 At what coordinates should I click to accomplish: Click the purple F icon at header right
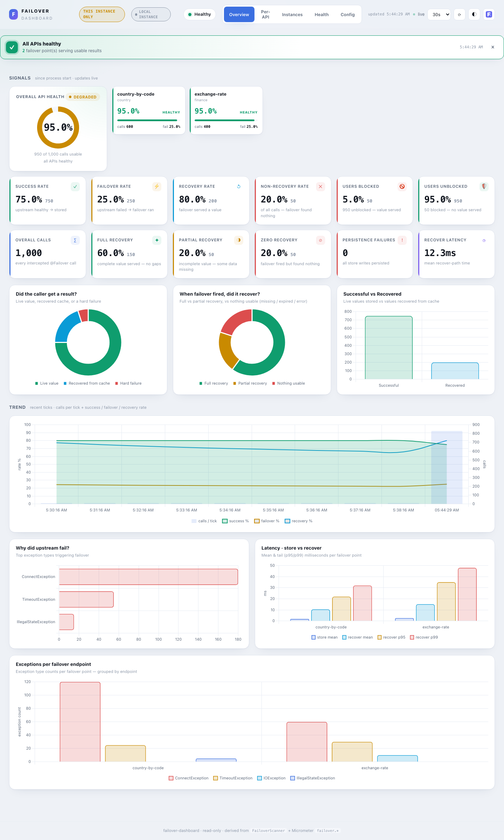pyautogui.click(x=489, y=14)
